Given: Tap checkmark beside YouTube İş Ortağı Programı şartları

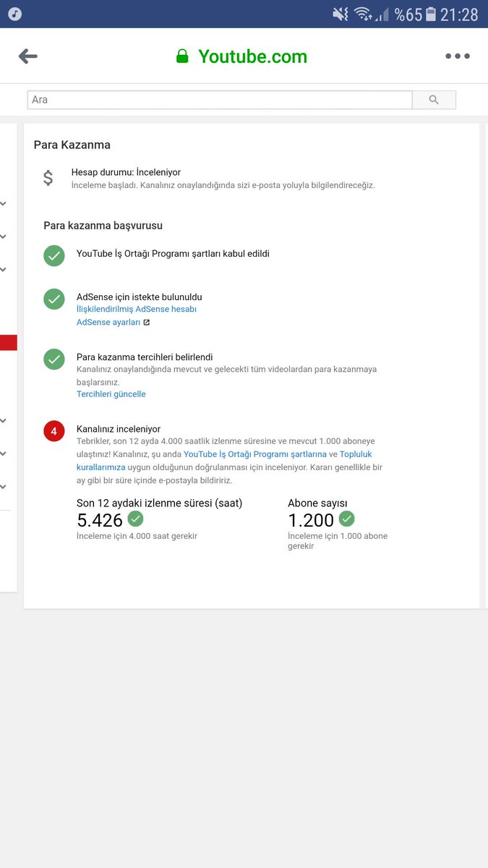Looking at the screenshot, I should click(54, 255).
